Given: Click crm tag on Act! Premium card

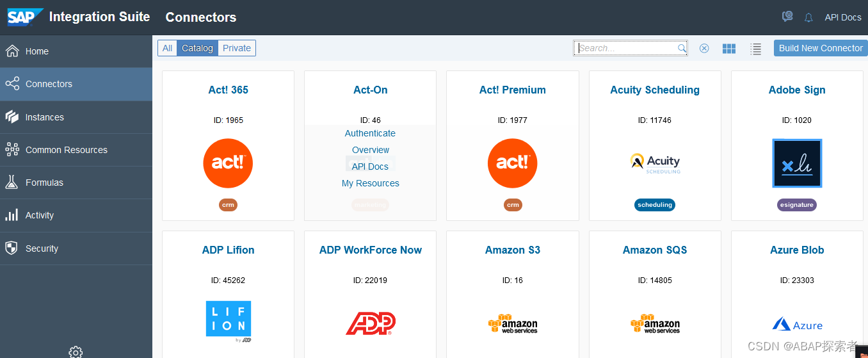Looking at the screenshot, I should 513,205.
